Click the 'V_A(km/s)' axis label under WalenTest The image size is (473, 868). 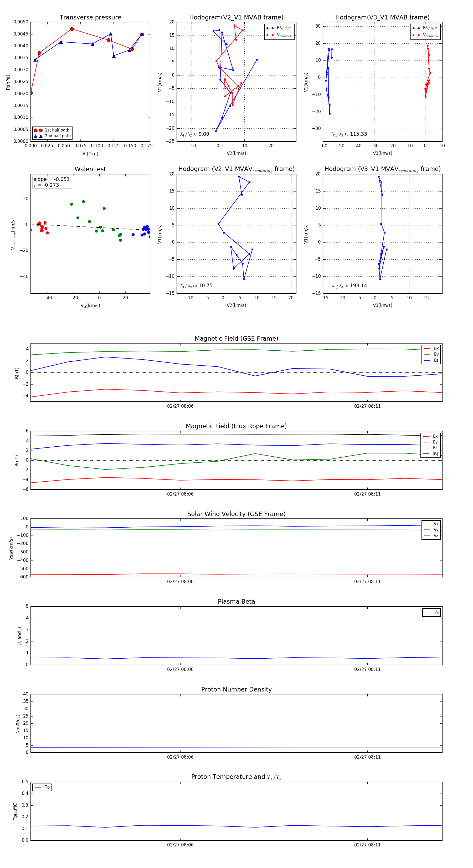click(90, 306)
